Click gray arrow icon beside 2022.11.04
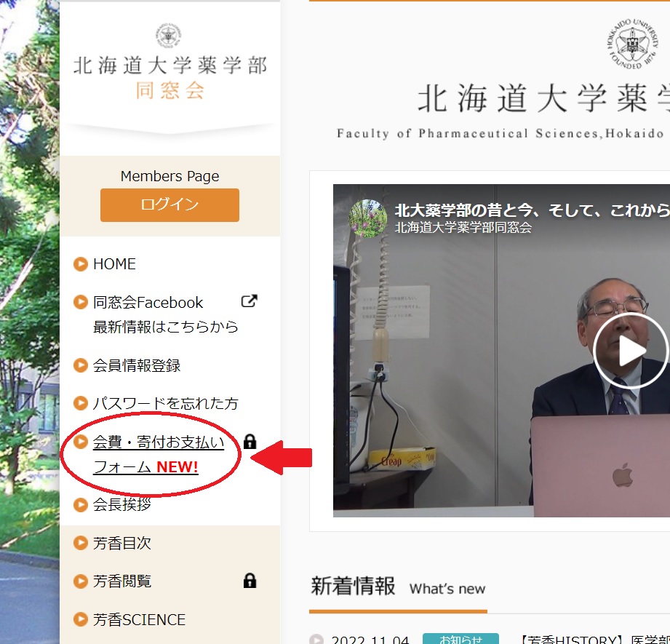Viewport: 670px width, 644px height. pyautogui.click(x=316, y=640)
